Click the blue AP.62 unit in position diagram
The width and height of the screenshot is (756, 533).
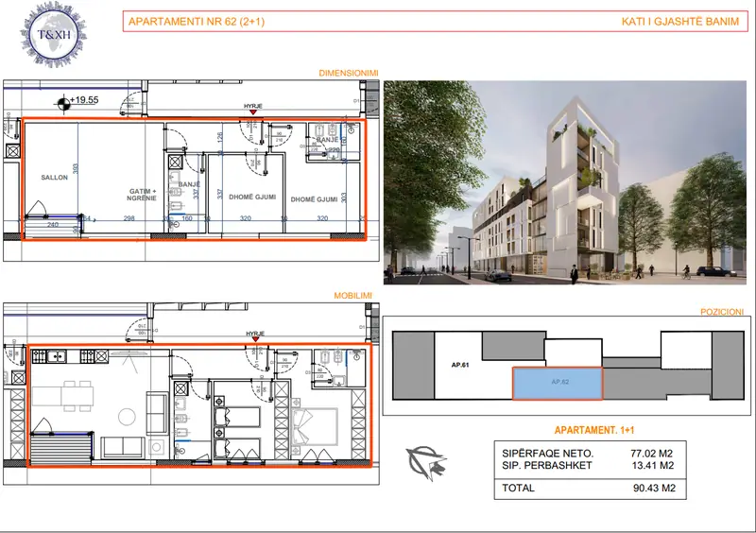(558, 384)
